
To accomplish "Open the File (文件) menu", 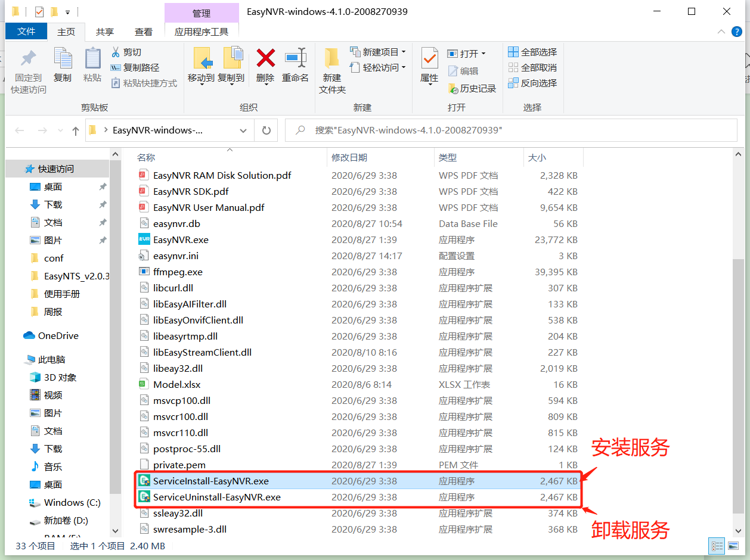I will click(x=26, y=32).
